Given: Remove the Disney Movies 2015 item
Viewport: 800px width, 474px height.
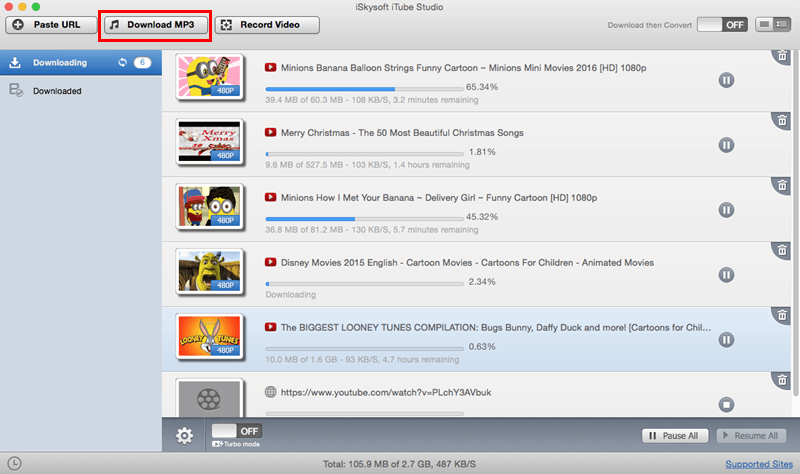Looking at the screenshot, I should point(782,250).
